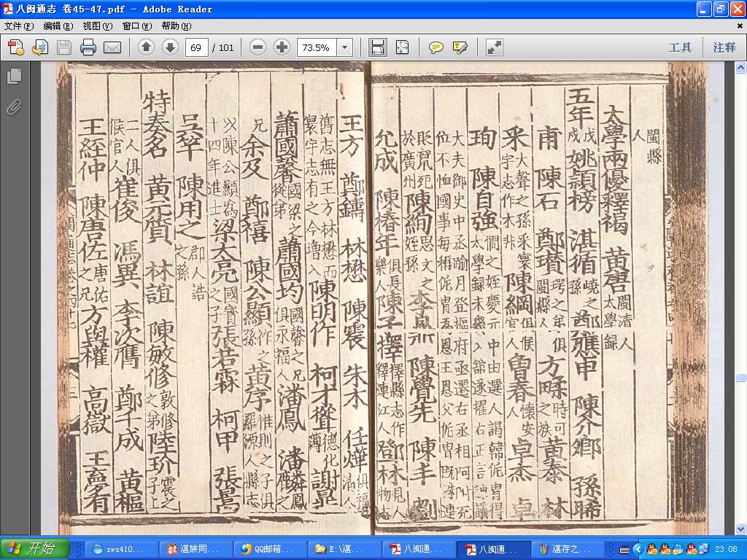The height and width of the screenshot is (560, 747).
Task: Open the 注释 pane
Action: click(724, 47)
